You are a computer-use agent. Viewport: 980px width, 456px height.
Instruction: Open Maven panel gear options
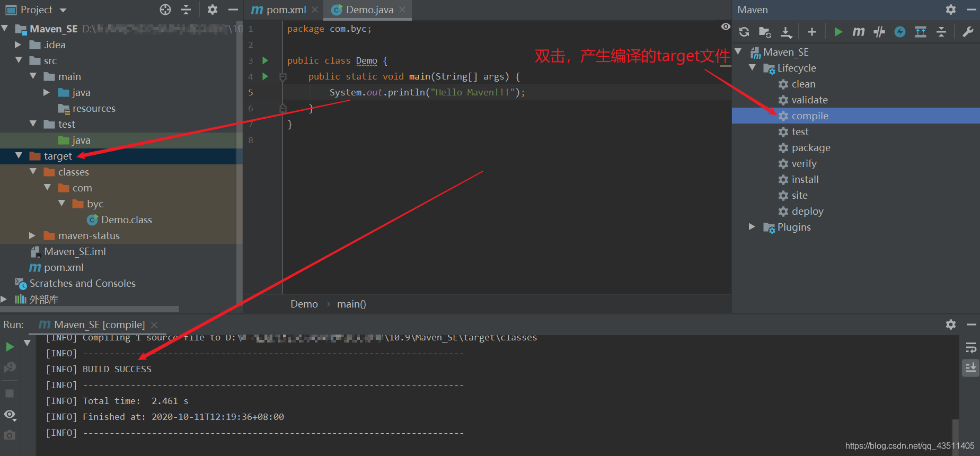[x=951, y=10]
